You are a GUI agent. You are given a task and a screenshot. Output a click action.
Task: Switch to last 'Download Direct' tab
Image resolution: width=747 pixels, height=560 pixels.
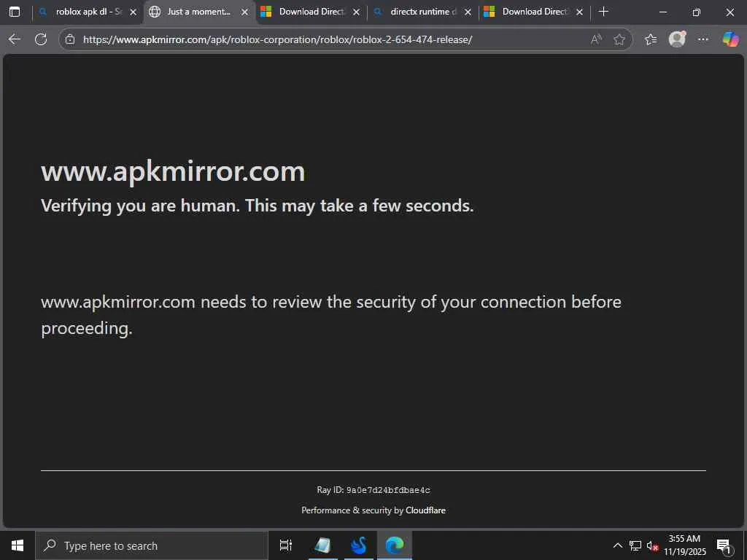coord(535,12)
